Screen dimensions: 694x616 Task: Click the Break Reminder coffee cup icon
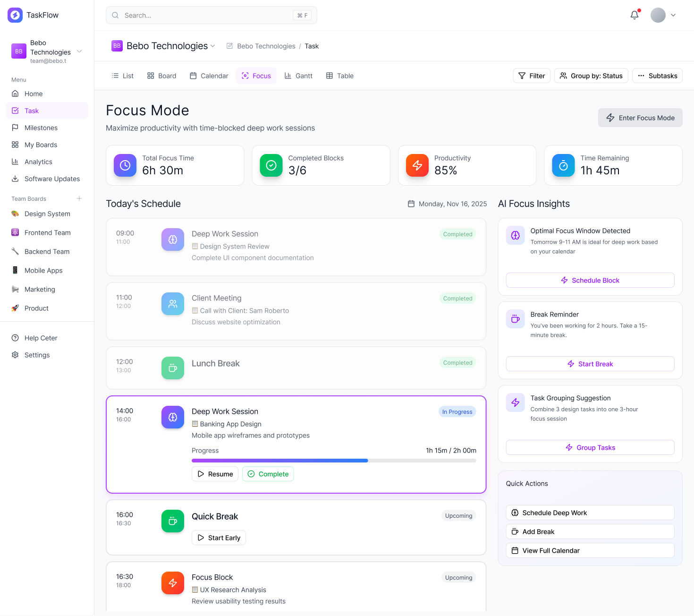point(516,319)
